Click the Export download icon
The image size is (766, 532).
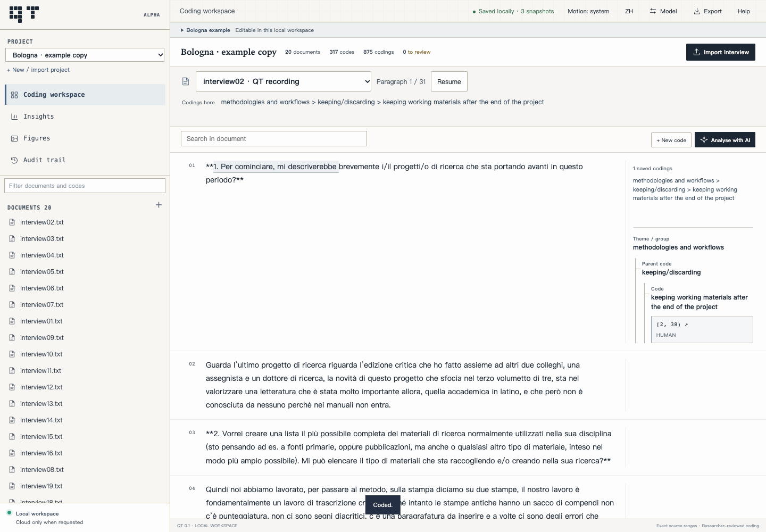(x=697, y=11)
